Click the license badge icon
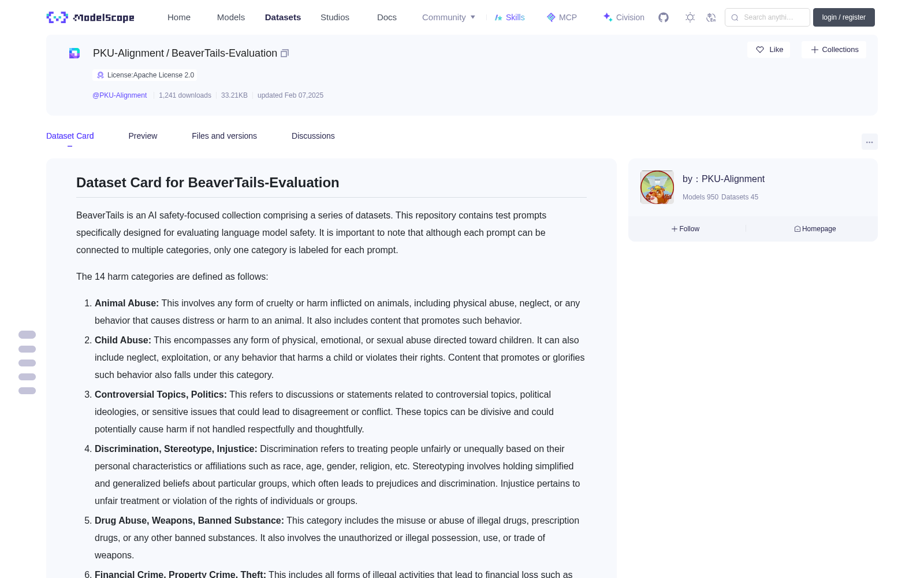 click(x=100, y=75)
